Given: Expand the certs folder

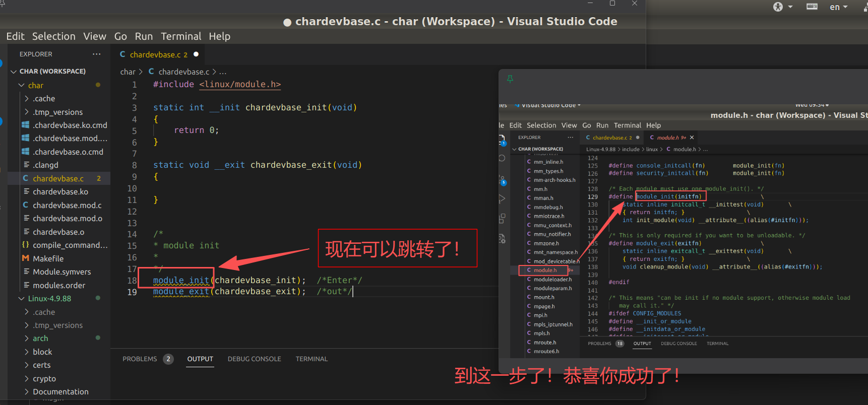Looking at the screenshot, I should [27, 365].
